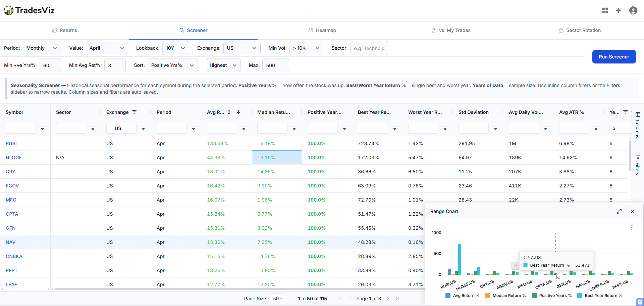Viewport: 644px width, 306px height.
Task: Switch to Sector Rotation tab
Action: (x=580, y=30)
